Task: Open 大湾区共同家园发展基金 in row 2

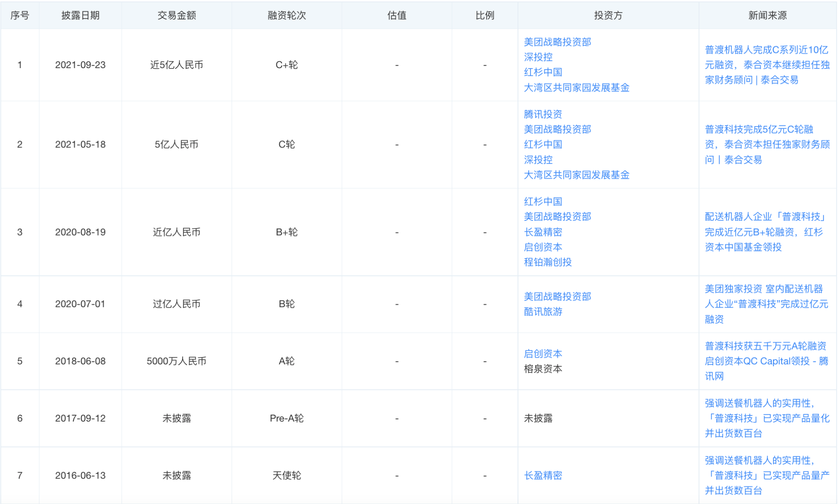Action: (x=576, y=175)
